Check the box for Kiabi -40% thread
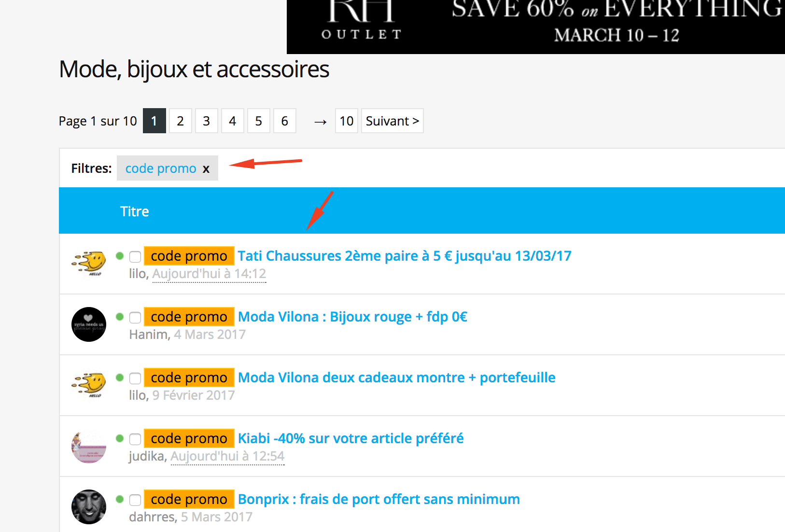This screenshot has height=532, width=785. 135,439
